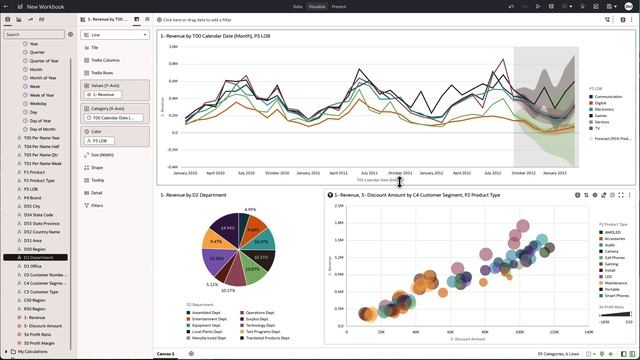Click the Preview play icon in header
The width and height of the screenshot is (640, 360).
coord(538,7)
